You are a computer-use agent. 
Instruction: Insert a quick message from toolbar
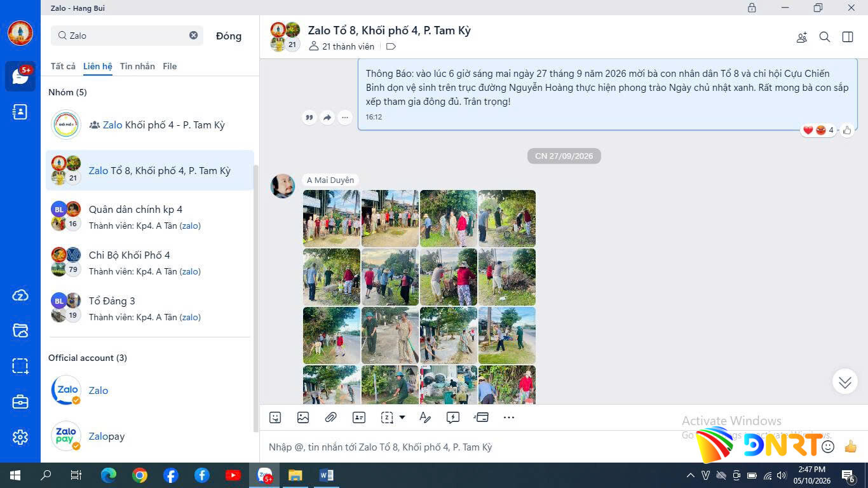click(x=453, y=417)
